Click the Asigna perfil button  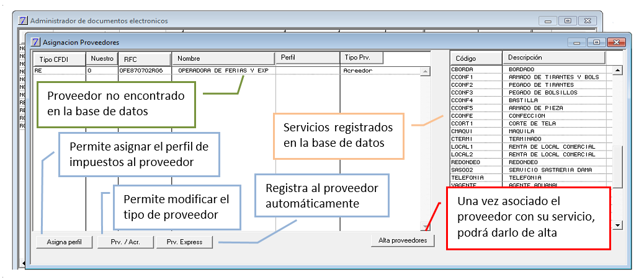point(64,242)
